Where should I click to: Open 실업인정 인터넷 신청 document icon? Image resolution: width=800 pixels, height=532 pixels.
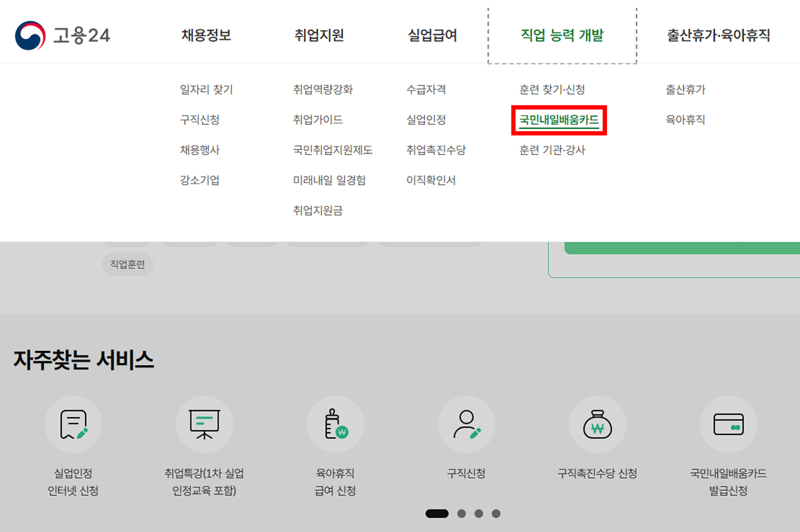point(73,424)
